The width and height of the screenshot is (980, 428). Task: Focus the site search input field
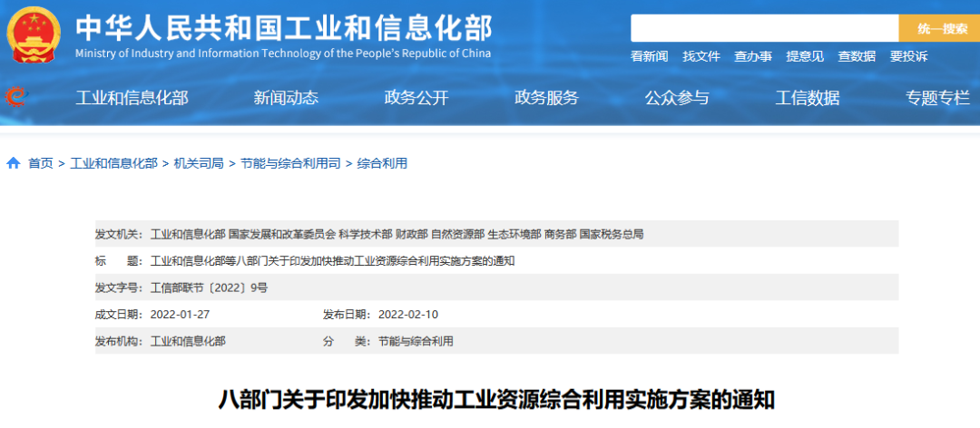point(764,29)
